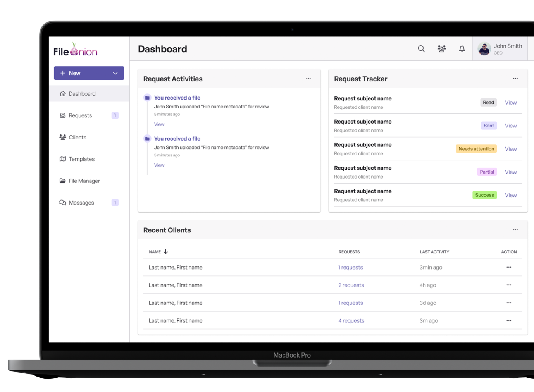Click the plus icon on New button

point(63,73)
